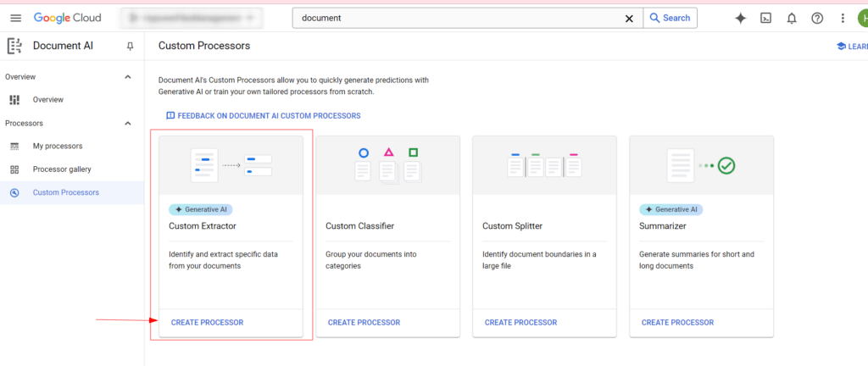Activate Cloud Shell terminal icon

765,18
